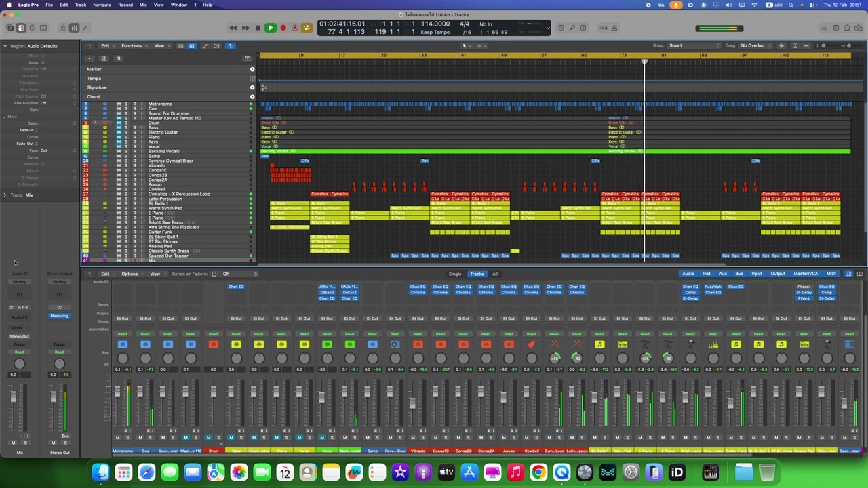Select the Tracks tab in Mixer

pyautogui.click(x=477, y=274)
